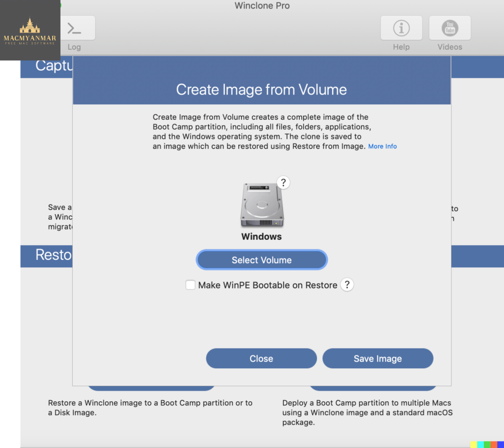504x448 pixels.
Task: Click the Help label in toolbar
Action: tap(401, 47)
